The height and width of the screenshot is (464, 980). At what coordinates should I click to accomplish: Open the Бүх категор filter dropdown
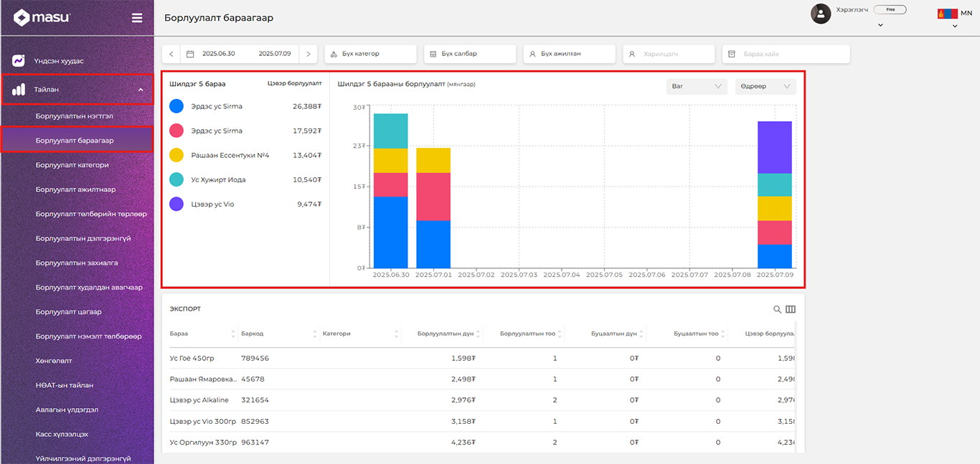tap(370, 54)
